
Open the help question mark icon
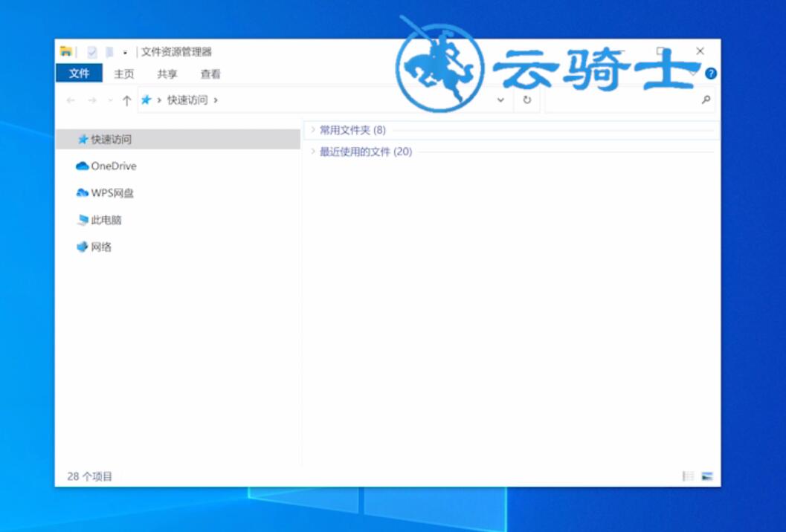click(x=710, y=74)
